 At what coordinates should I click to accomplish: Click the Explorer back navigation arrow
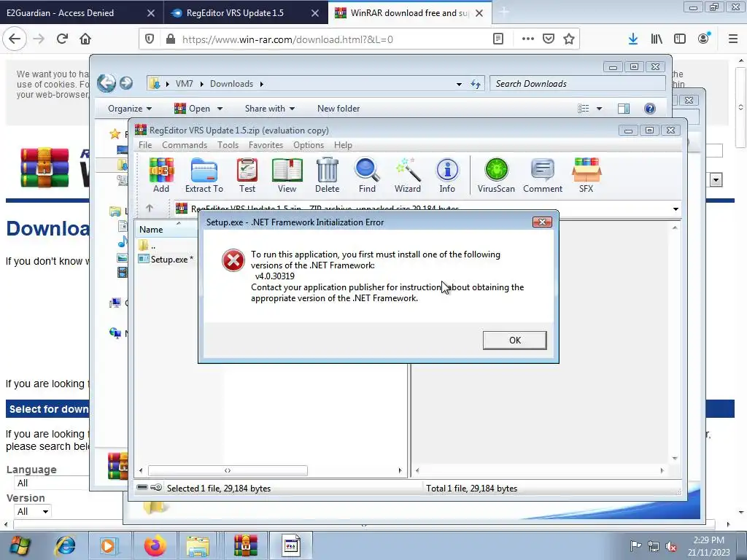pyautogui.click(x=107, y=83)
